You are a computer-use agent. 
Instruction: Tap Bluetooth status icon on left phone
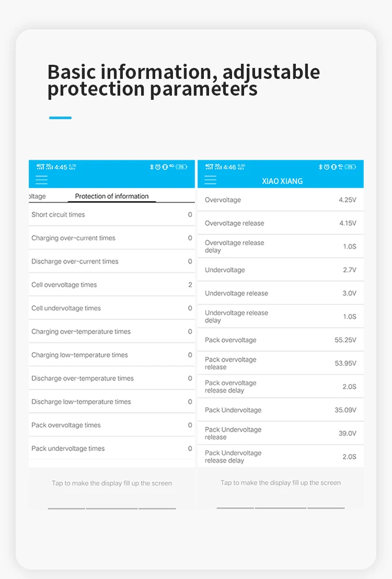click(152, 167)
